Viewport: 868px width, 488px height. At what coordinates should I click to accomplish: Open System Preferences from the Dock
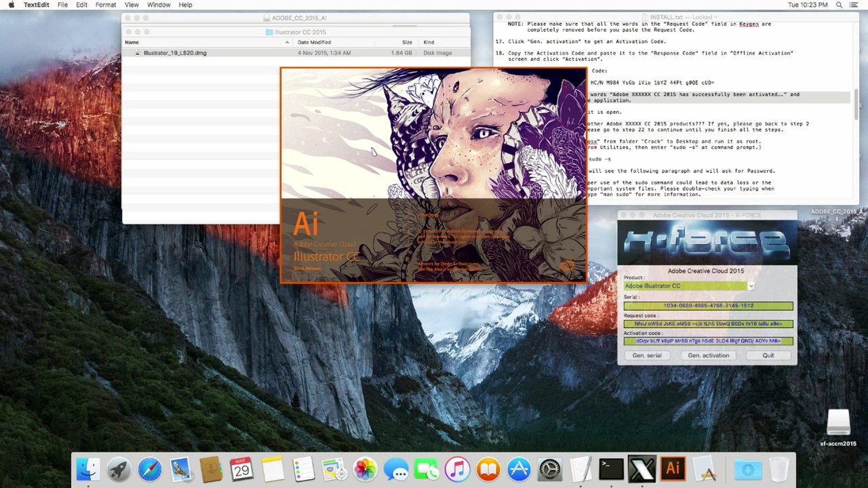549,469
